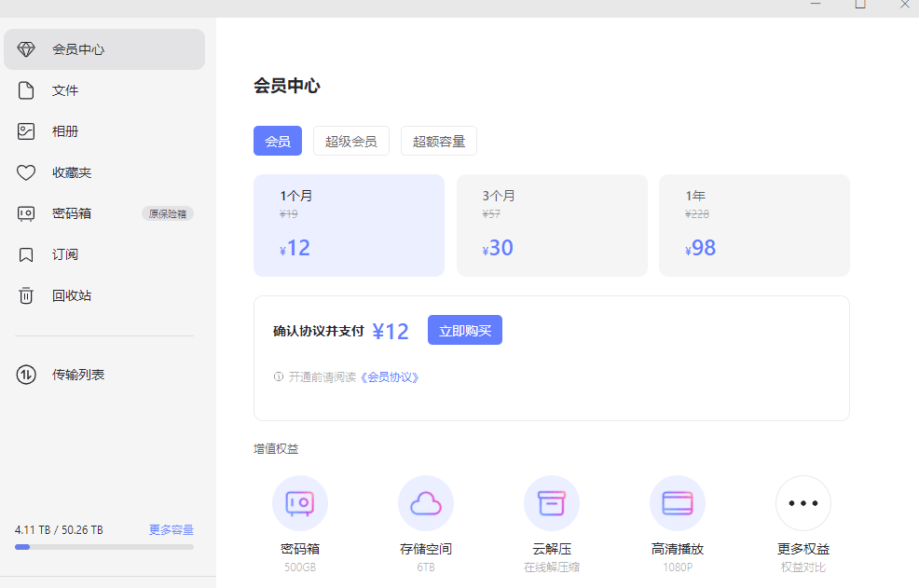Click the info icon before 开通前请阅读

point(279,376)
